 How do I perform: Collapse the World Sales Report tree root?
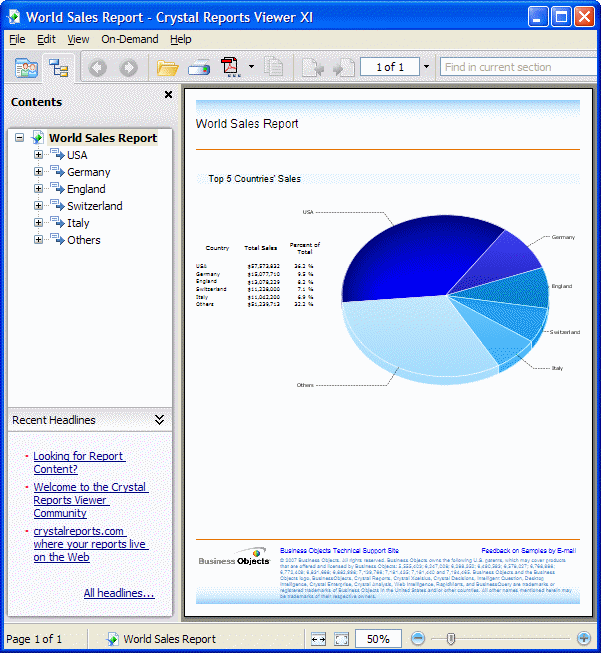[x=19, y=137]
